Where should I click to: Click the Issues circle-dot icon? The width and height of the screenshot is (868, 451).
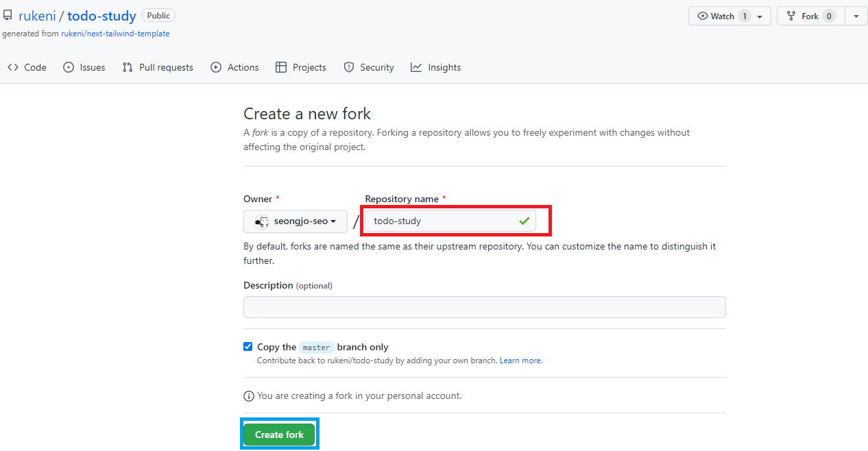pos(69,67)
